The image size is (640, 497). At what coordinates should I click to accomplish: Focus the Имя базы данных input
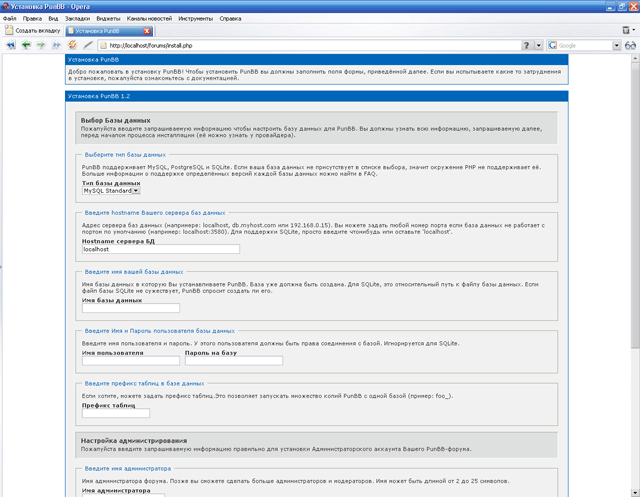130,308
